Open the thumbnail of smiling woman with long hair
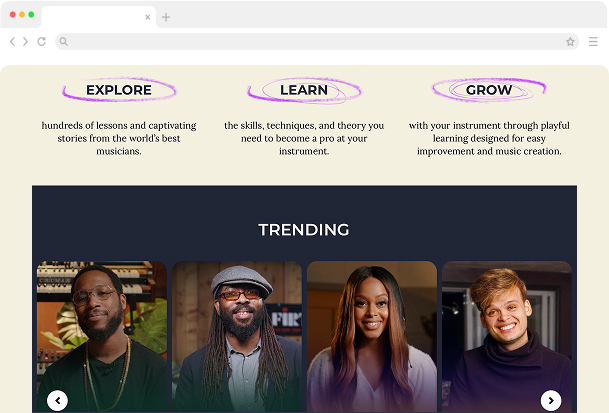The width and height of the screenshot is (609, 413). 372,336
